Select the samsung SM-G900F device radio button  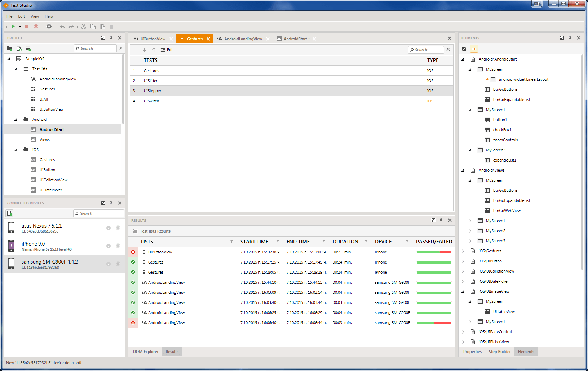(x=118, y=264)
